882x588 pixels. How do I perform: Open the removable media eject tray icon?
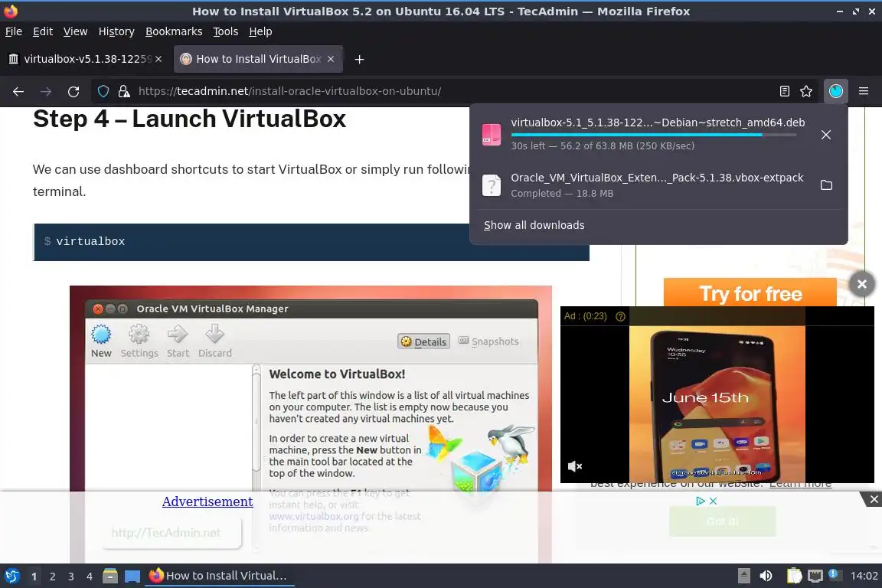click(x=743, y=576)
